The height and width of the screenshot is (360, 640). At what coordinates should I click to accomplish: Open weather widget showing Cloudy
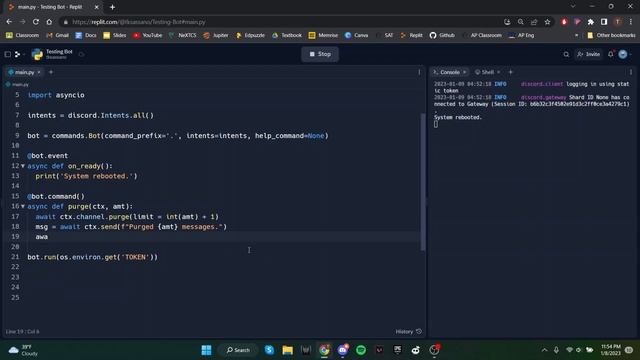[x=24, y=350]
